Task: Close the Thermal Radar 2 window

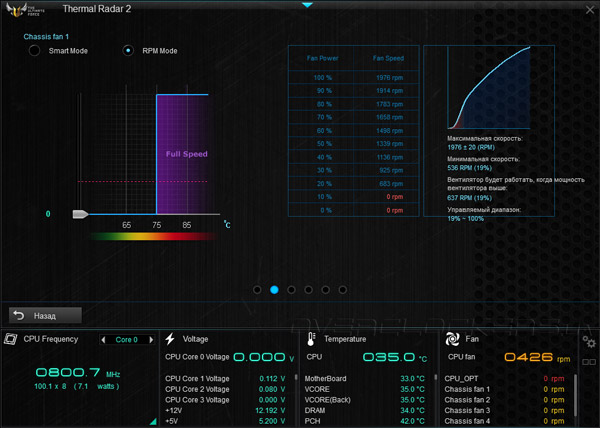Action: (x=590, y=10)
